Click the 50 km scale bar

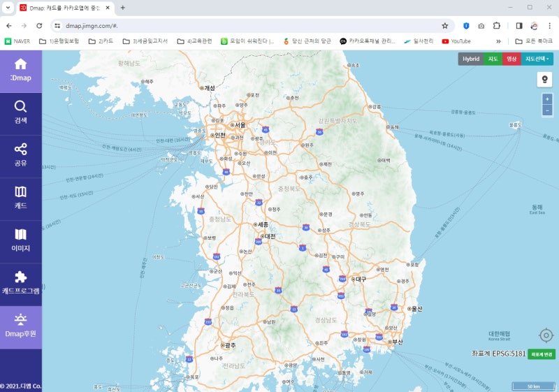[x=534, y=386]
